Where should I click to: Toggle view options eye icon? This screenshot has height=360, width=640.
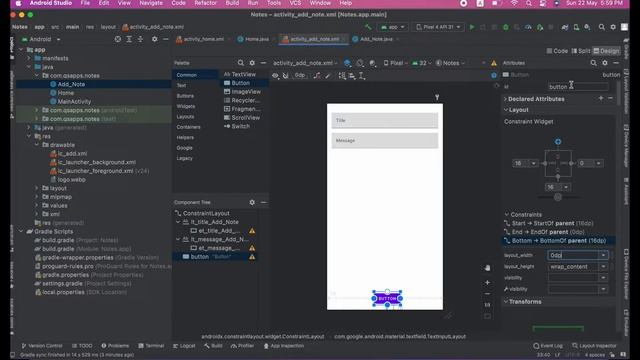(x=276, y=76)
